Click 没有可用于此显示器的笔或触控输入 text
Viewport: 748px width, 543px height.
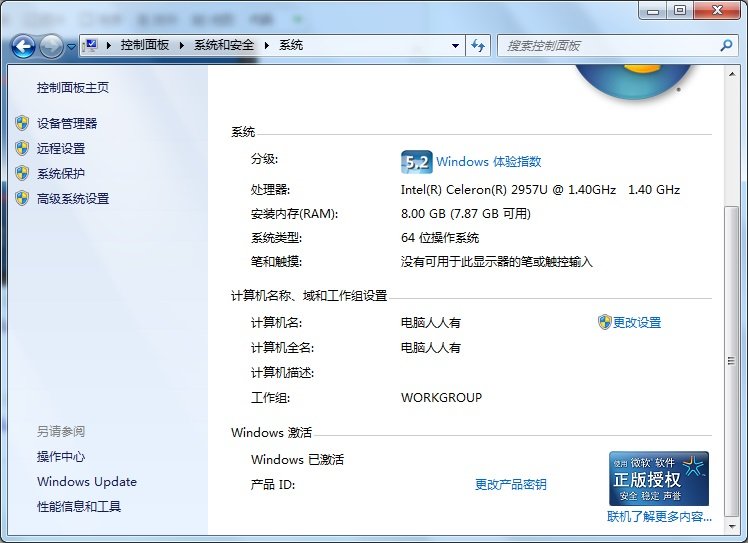[497, 262]
